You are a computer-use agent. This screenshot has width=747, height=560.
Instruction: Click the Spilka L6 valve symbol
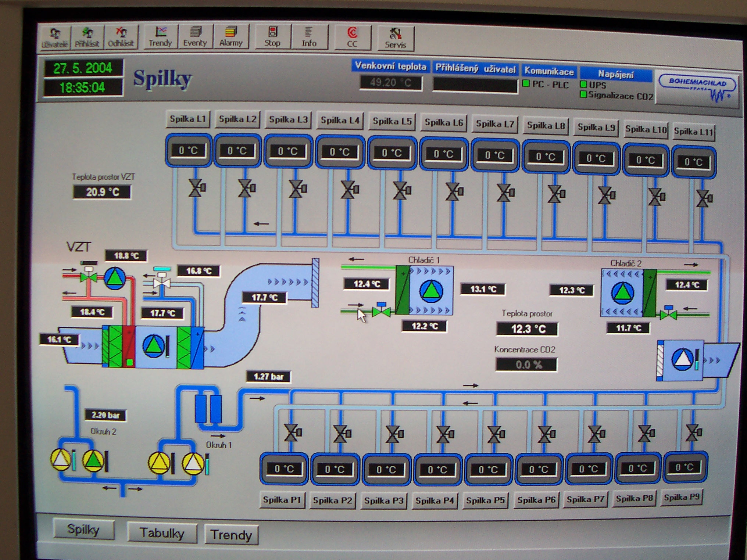coord(454,191)
